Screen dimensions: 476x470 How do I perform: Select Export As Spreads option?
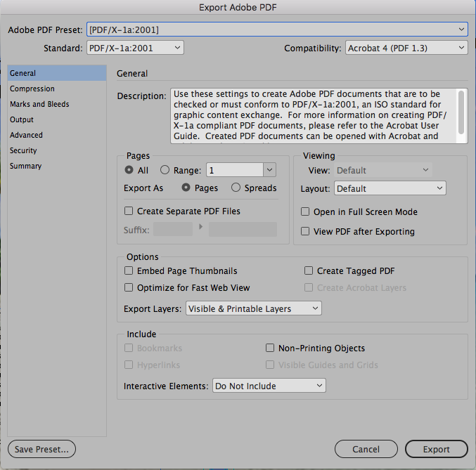[236, 188]
